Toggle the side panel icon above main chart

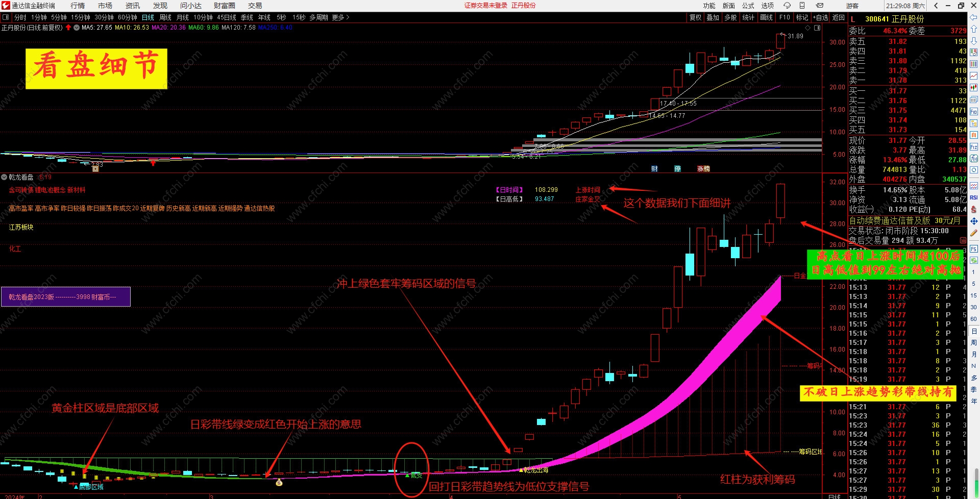click(817, 28)
